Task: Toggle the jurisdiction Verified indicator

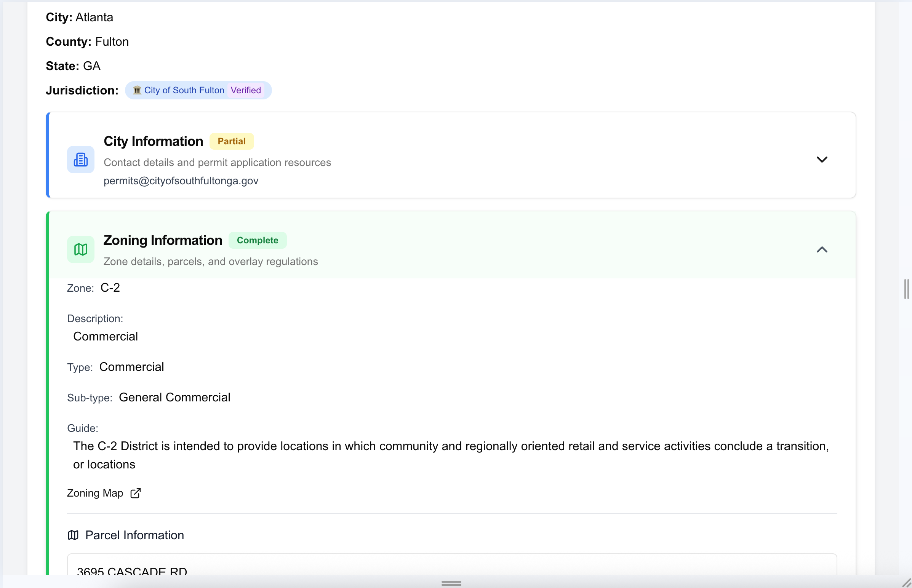Action: pyautogui.click(x=246, y=90)
